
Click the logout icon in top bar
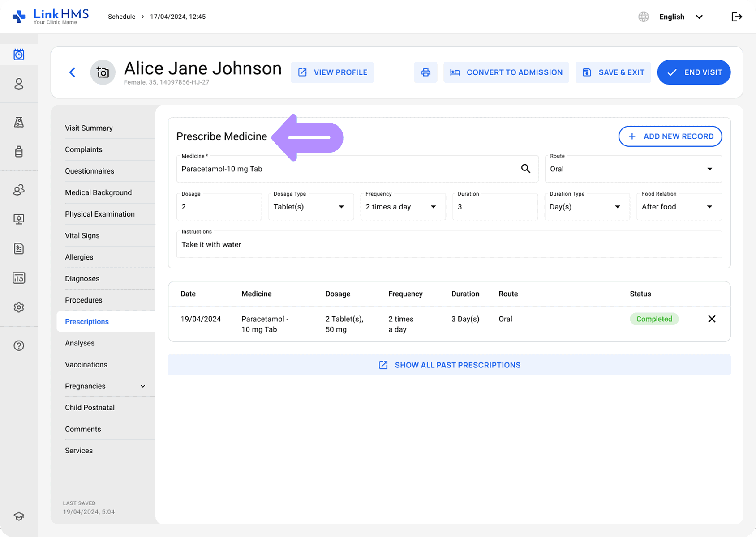point(736,17)
